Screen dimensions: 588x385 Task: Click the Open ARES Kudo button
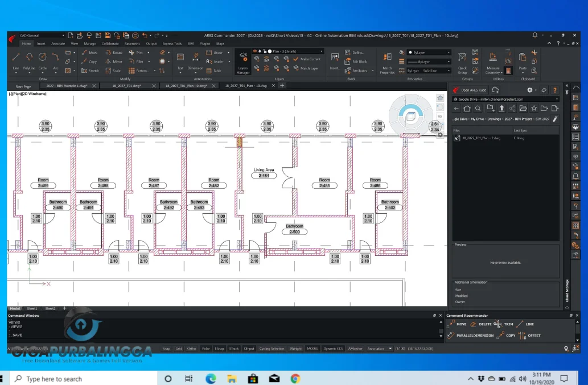470,90
